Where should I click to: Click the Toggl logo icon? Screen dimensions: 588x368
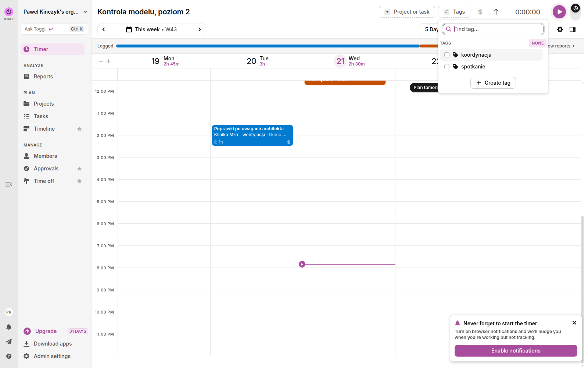tap(9, 12)
